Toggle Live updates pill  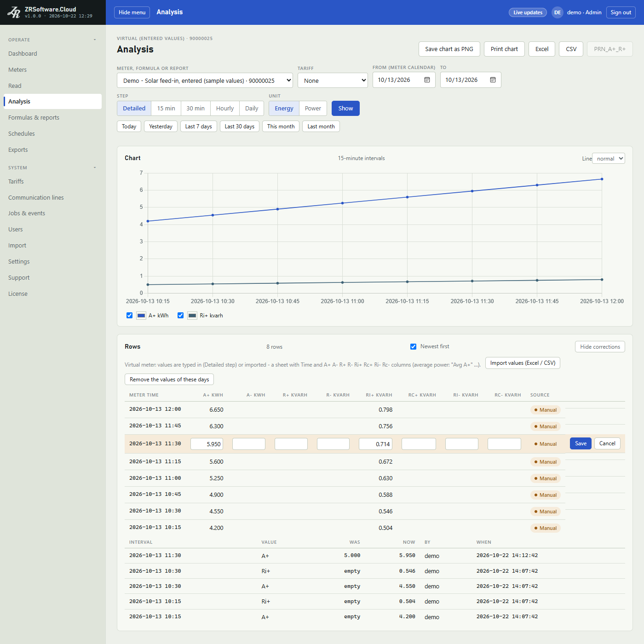pos(528,12)
